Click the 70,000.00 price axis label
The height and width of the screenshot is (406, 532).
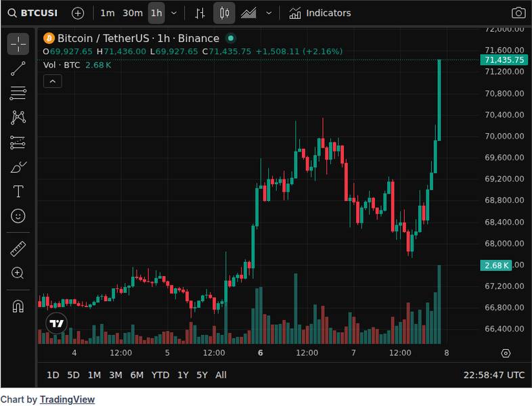504,136
